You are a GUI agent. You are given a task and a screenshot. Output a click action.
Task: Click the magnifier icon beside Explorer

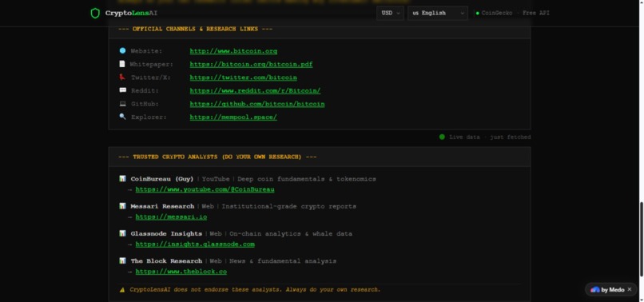pos(122,117)
